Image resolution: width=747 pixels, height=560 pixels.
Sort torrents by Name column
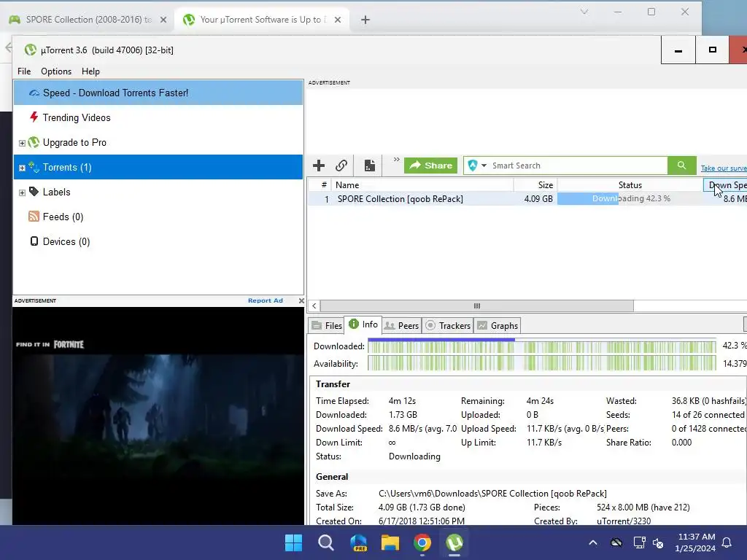422,185
